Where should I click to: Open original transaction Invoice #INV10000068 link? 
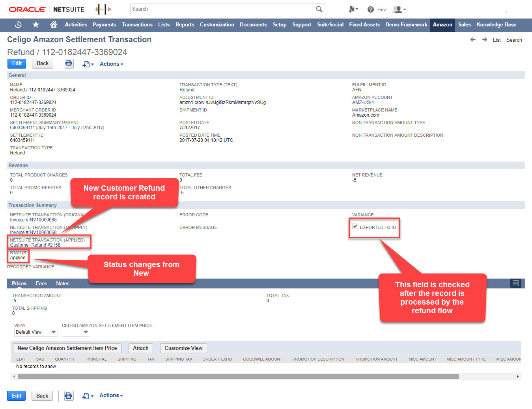pos(33,220)
